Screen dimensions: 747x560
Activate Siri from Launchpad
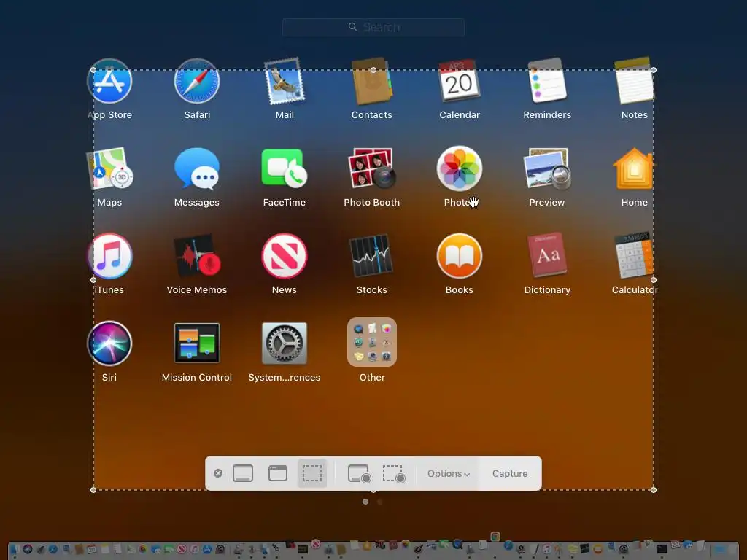coord(109,343)
